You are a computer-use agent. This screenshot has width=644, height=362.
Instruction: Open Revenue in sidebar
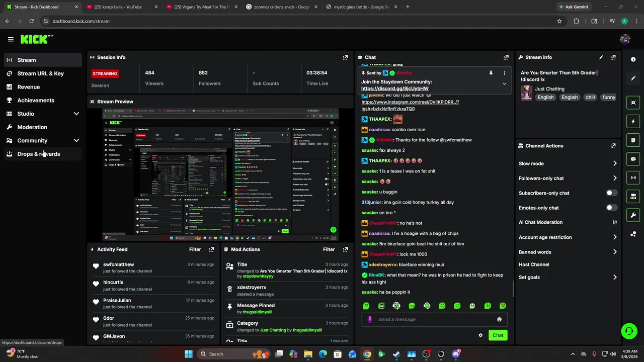43,87
